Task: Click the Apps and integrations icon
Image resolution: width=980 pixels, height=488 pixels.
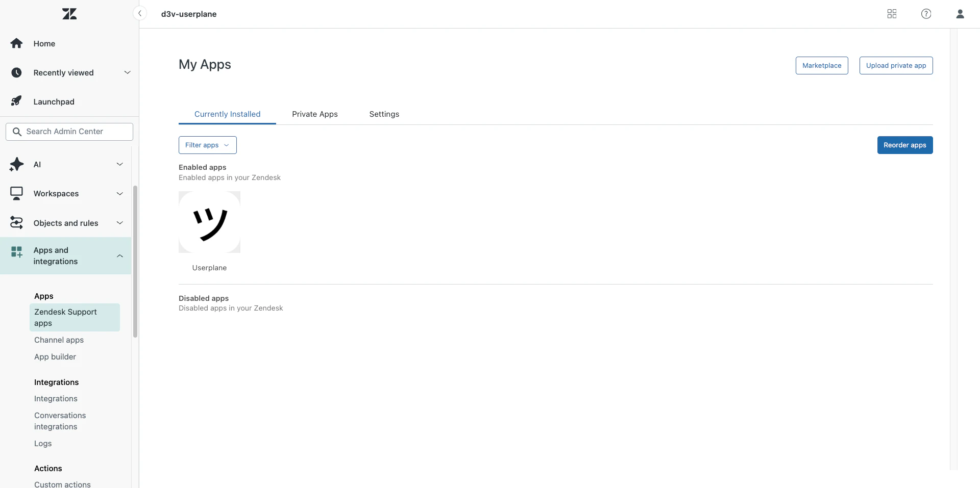Action: [x=16, y=252]
